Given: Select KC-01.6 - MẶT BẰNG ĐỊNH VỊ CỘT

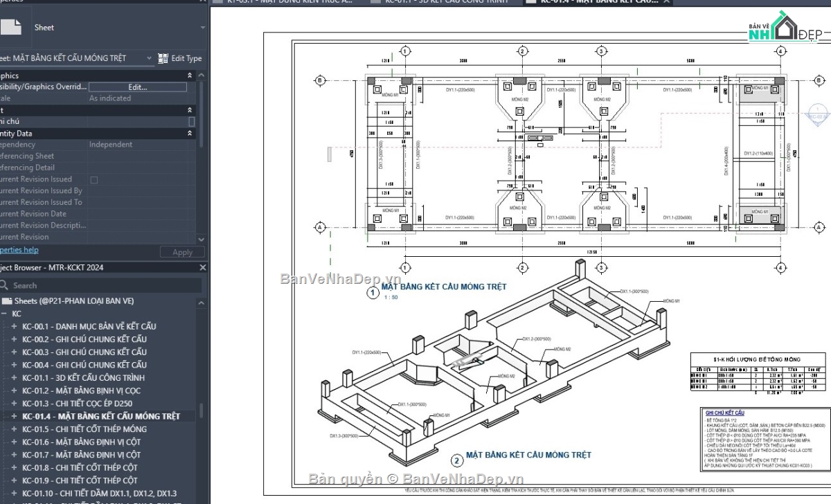Looking at the screenshot, I should click(x=81, y=442).
